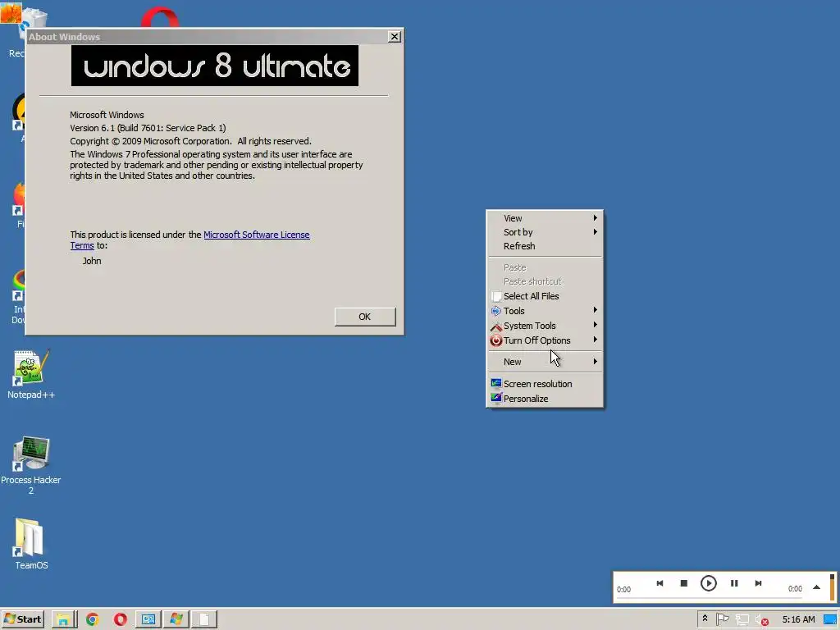Screen dimensions: 840x630
Task: Click the Copyright 2009 Microsoft Corporation line
Action: tap(190, 141)
